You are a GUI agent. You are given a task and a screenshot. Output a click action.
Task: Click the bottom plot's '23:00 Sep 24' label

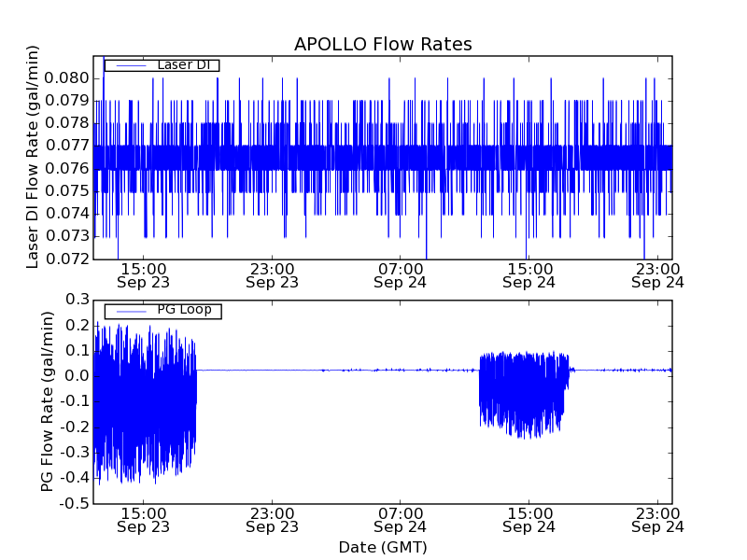(x=657, y=520)
